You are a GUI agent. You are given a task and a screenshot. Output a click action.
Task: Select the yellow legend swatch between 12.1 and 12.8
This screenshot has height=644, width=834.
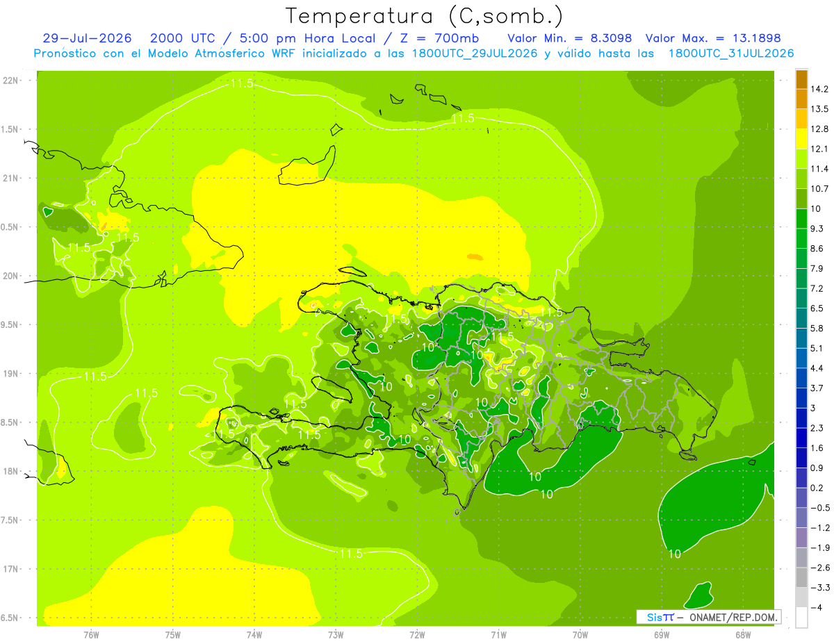[x=801, y=138]
